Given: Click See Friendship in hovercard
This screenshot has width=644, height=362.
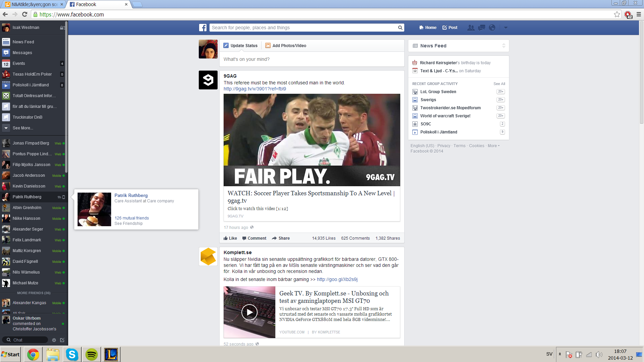Looking at the screenshot, I should coord(129,224).
